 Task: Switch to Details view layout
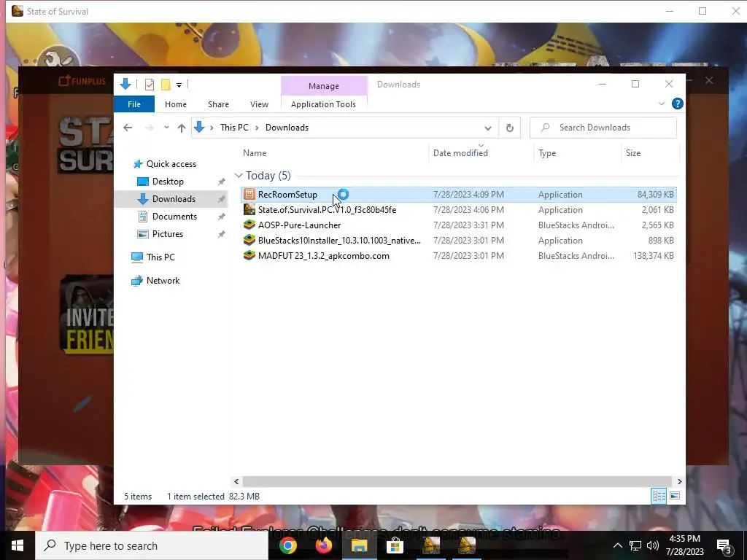pos(659,496)
